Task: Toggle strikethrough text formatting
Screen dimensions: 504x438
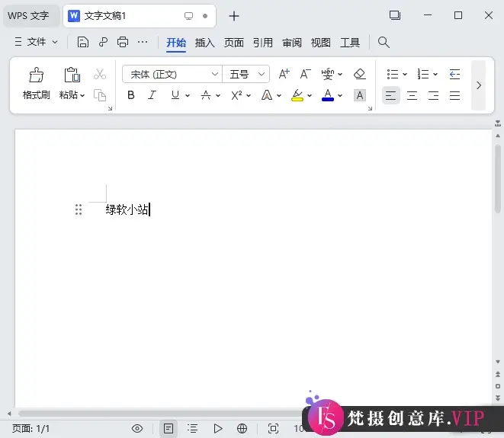Action: (206, 95)
